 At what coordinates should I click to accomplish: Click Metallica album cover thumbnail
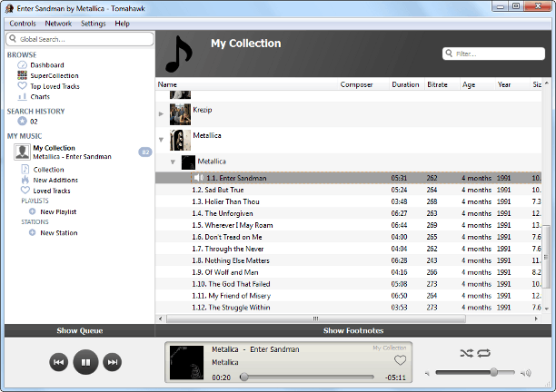(188, 162)
